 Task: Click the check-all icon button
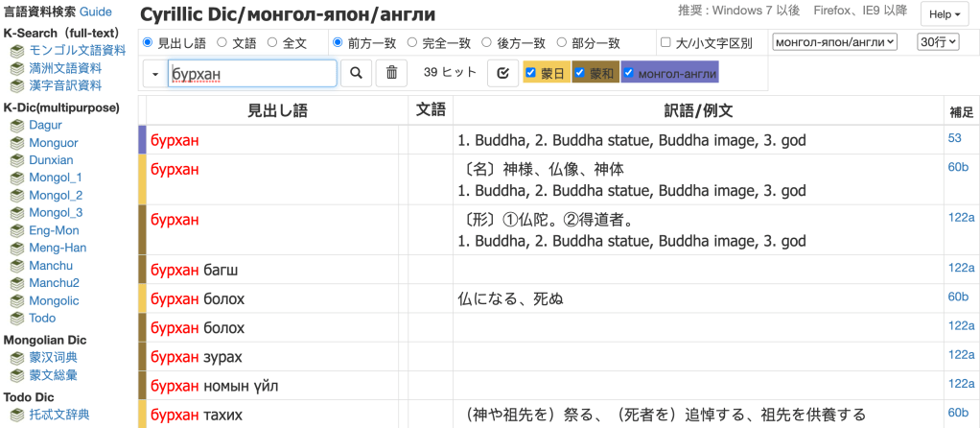502,73
